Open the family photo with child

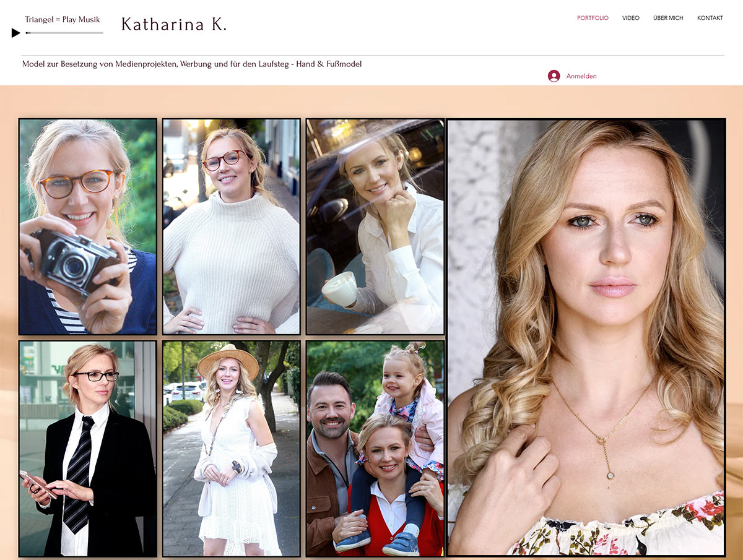[x=375, y=448]
